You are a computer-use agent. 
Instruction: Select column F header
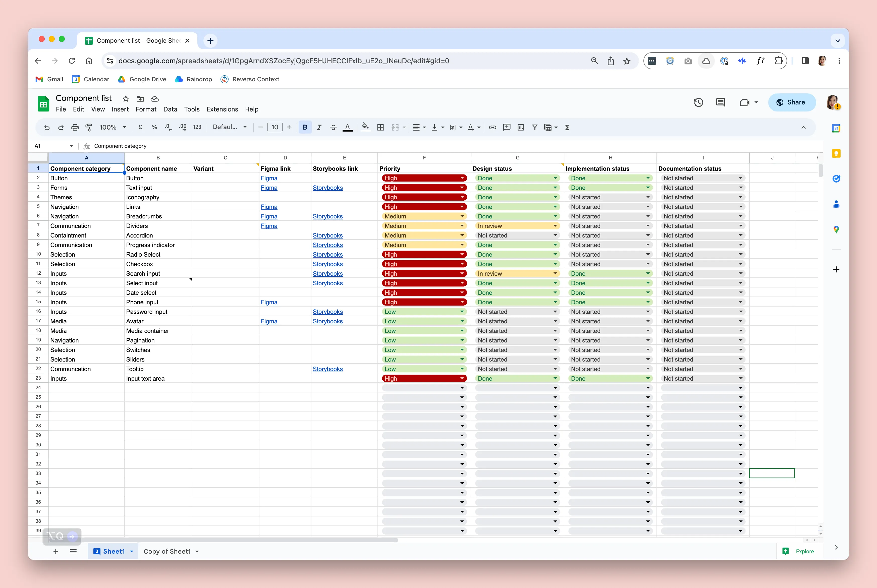click(x=424, y=157)
